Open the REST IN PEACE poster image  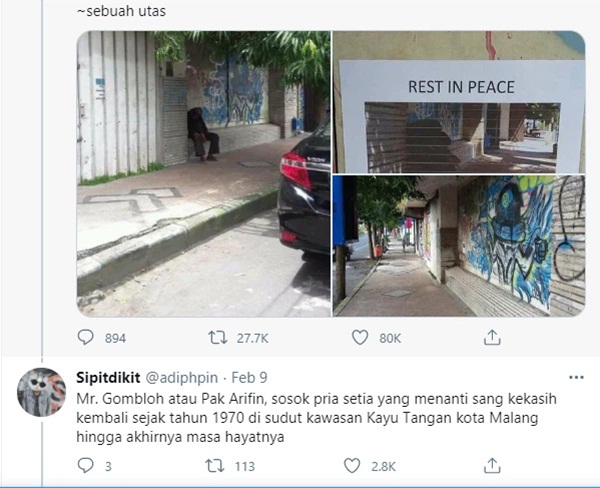(x=459, y=102)
